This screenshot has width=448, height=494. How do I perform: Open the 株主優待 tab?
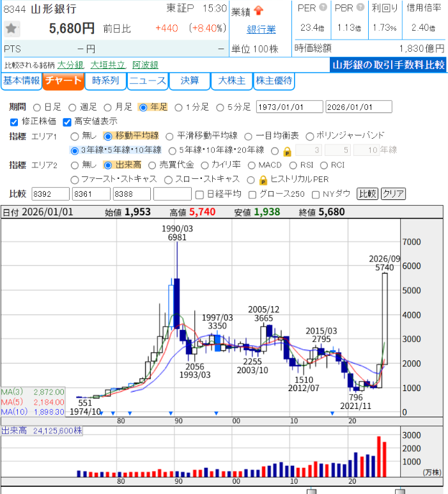pyautogui.click(x=274, y=81)
